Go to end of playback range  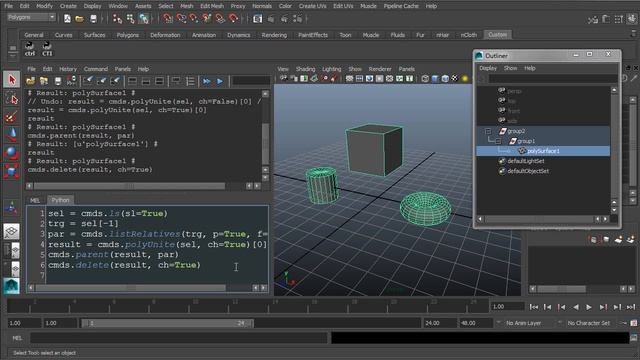pyautogui.click(x=631, y=307)
